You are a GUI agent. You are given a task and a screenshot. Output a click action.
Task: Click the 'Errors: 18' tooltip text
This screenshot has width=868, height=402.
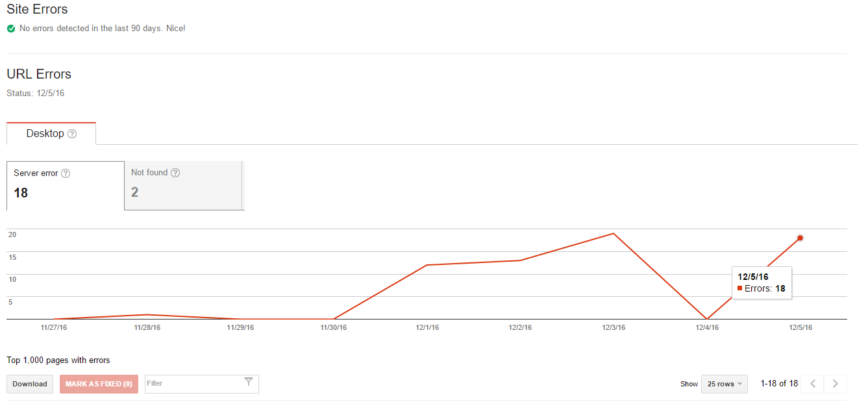click(765, 289)
